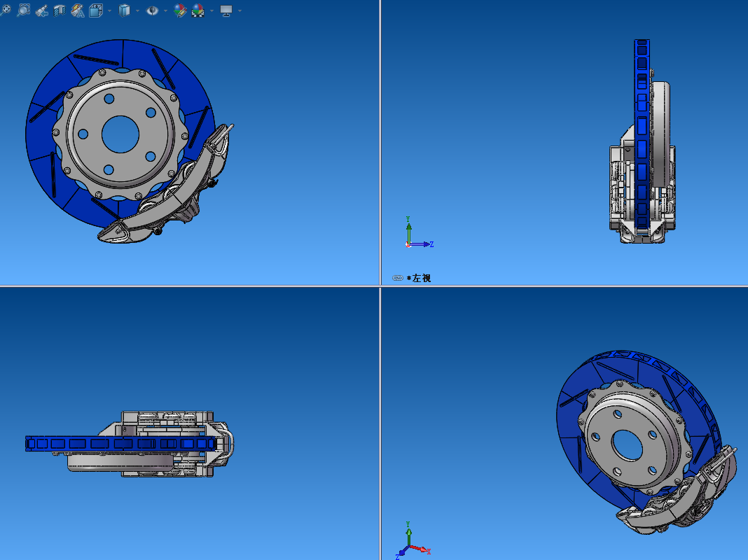This screenshot has width=748, height=560.
Task: Click the Edit Appearance color ball icon
Action: click(x=180, y=10)
